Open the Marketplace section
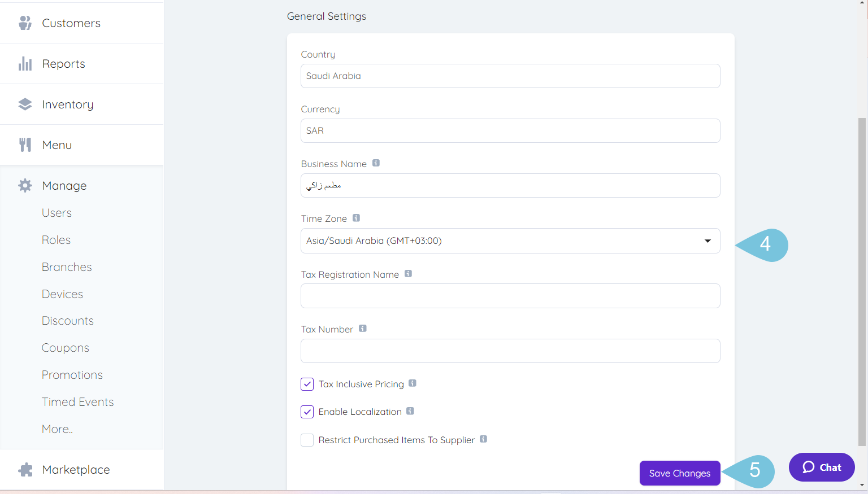868x494 pixels. coord(82,470)
